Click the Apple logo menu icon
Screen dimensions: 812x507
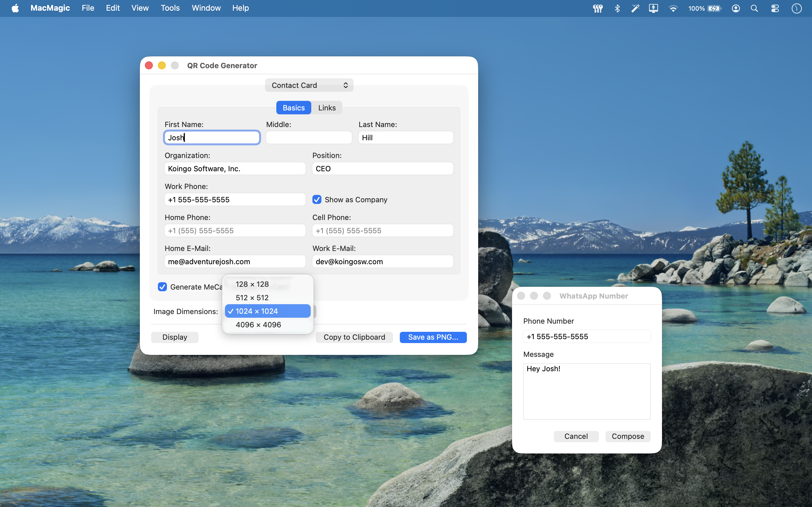pos(15,8)
